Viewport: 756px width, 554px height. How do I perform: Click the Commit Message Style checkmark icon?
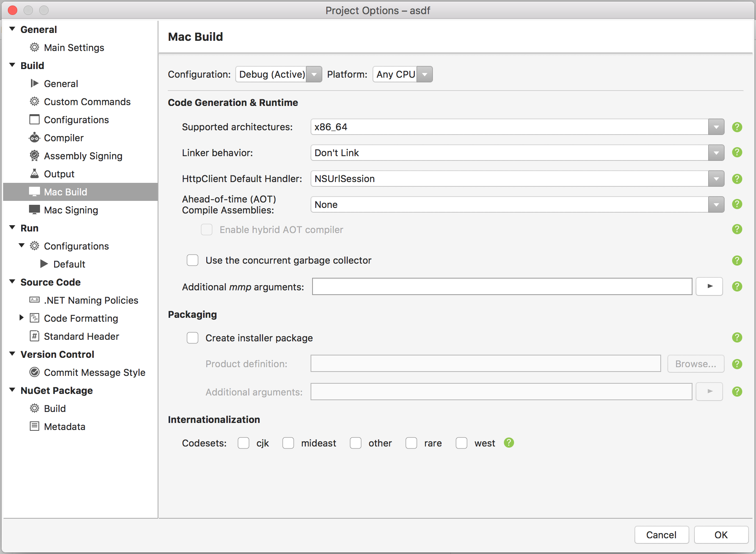[x=35, y=372]
